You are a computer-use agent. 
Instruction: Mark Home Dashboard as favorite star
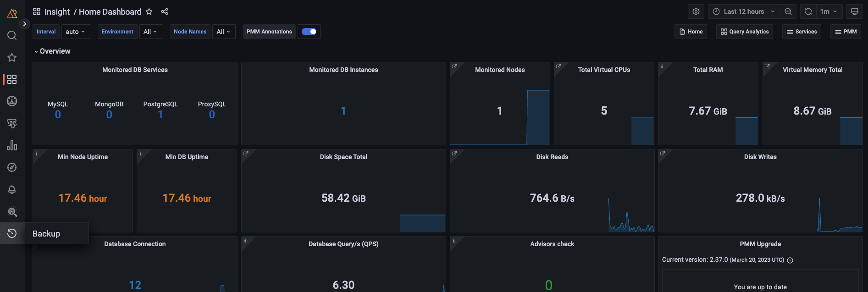pyautogui.click(x=149, y=11)
